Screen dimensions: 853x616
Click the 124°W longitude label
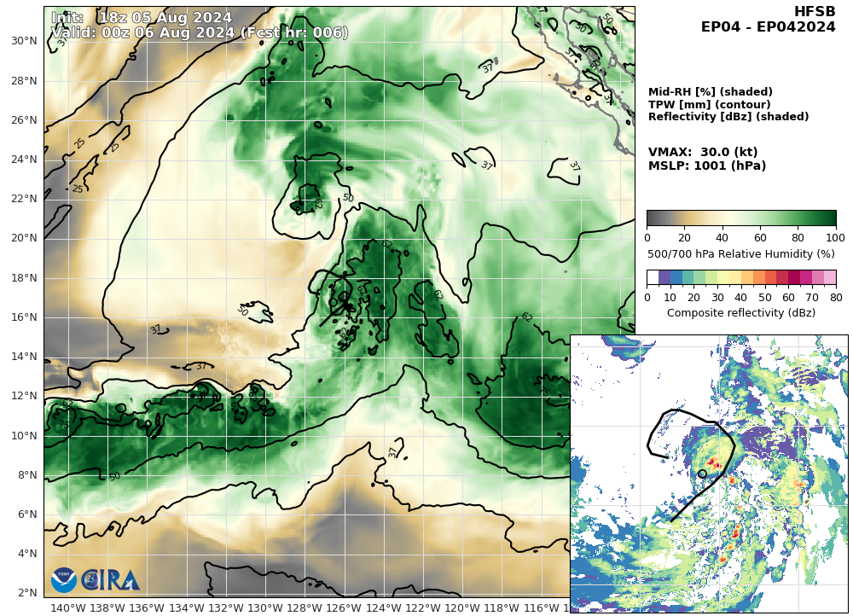pyautogui.click(x=384, y=607)
